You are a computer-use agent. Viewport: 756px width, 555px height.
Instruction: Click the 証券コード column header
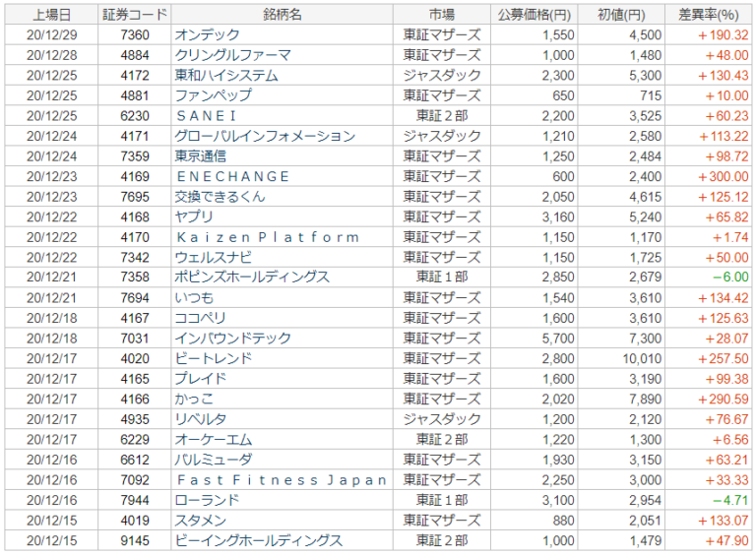(x=134, y=15)
